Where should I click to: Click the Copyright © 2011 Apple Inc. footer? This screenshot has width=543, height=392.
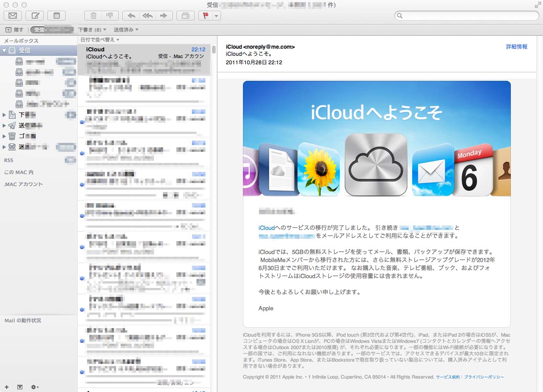[x=338, y=377]
